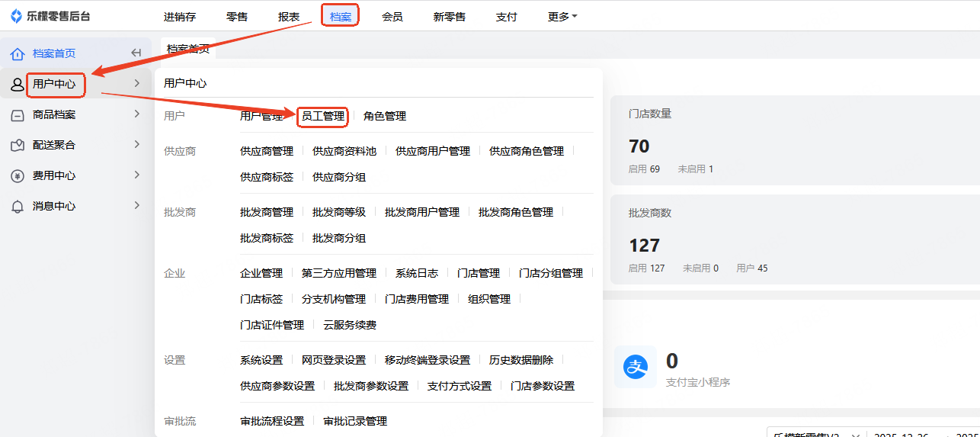
Task: Open 角色管理 link
Action: point(385,116)
